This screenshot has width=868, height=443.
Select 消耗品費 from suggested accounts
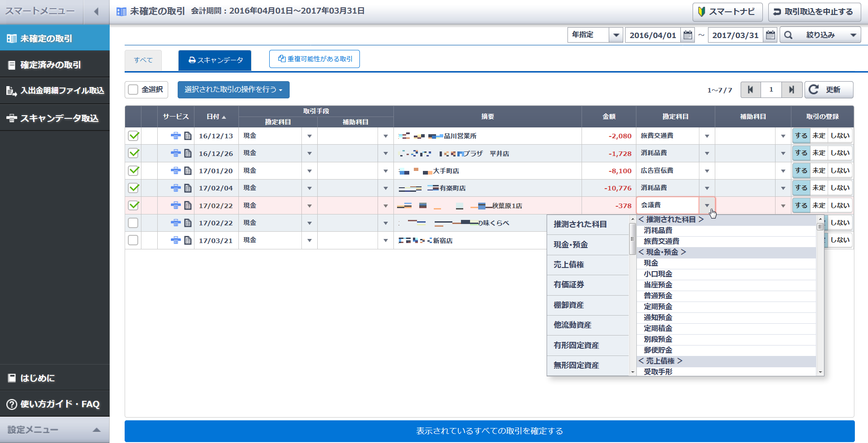pos(726,230)
